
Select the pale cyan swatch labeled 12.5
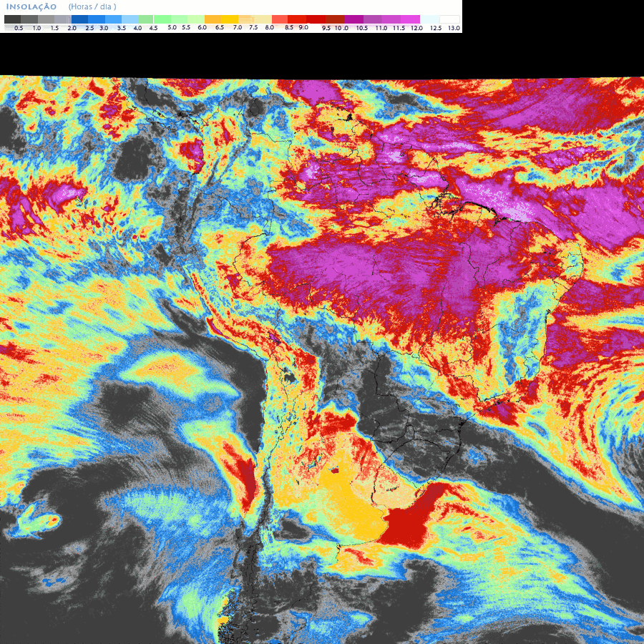pos(429,19)
